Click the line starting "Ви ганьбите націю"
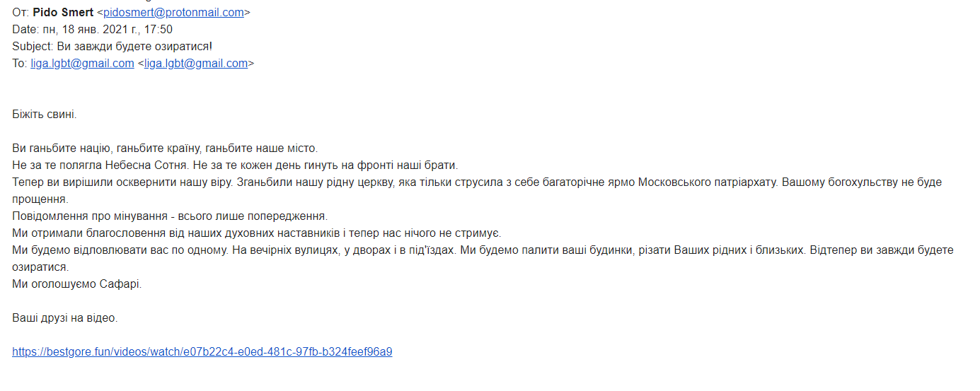 coord(165,148)
